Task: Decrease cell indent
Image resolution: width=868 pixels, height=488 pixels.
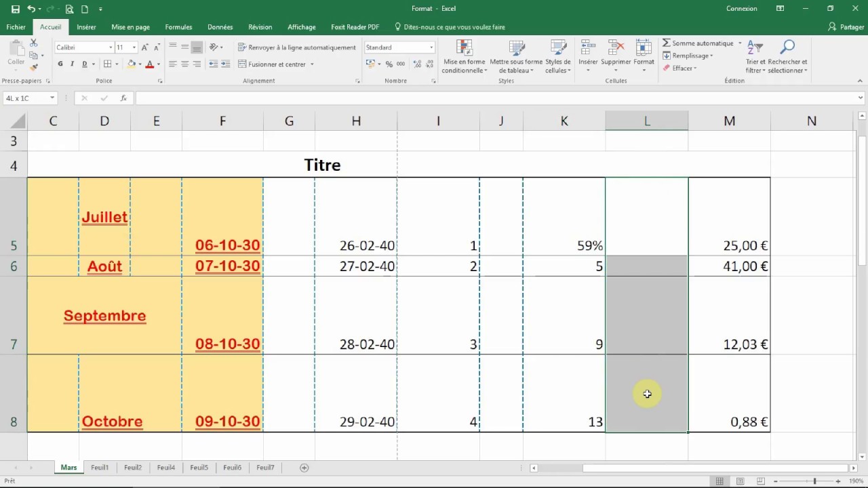Action: 214,64
